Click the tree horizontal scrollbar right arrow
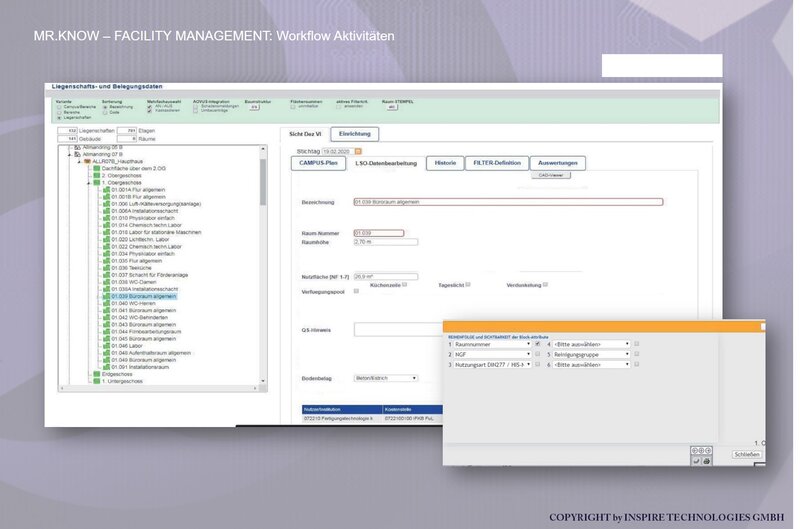The width and height of the screenshot is (800, 529). pyautogui.click(x=255, y=389)
